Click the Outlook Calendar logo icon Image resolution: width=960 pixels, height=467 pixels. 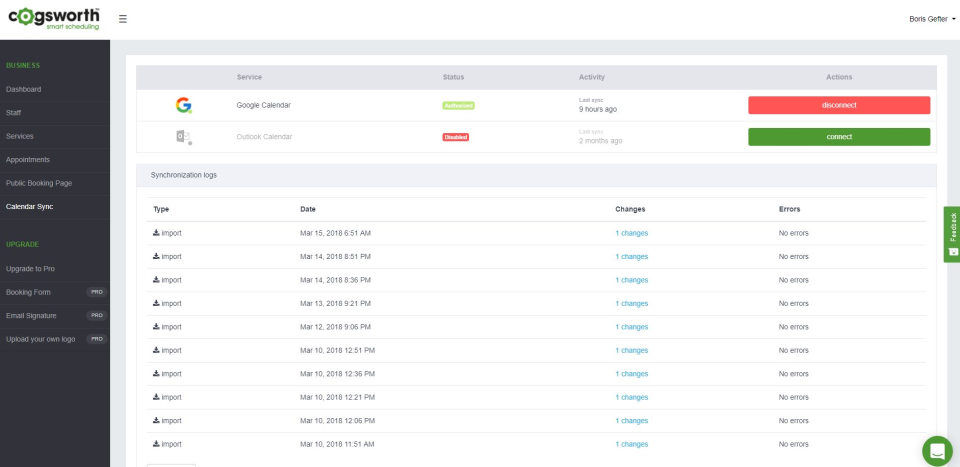click(184, 137)
